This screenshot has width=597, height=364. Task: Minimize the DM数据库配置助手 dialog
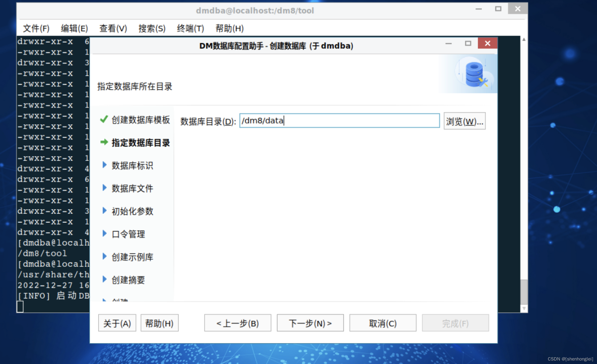coord(448,44)
